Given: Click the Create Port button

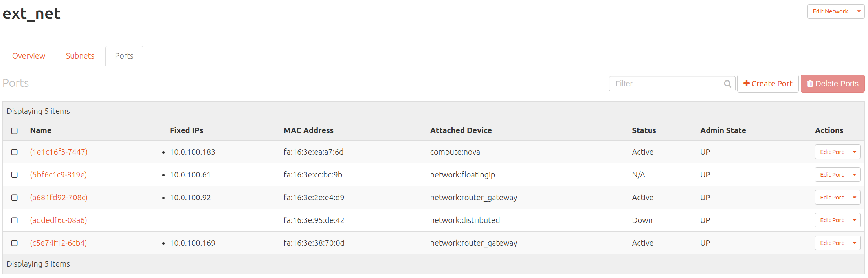Looking at the screenshot, I should (x=767, y=84).
